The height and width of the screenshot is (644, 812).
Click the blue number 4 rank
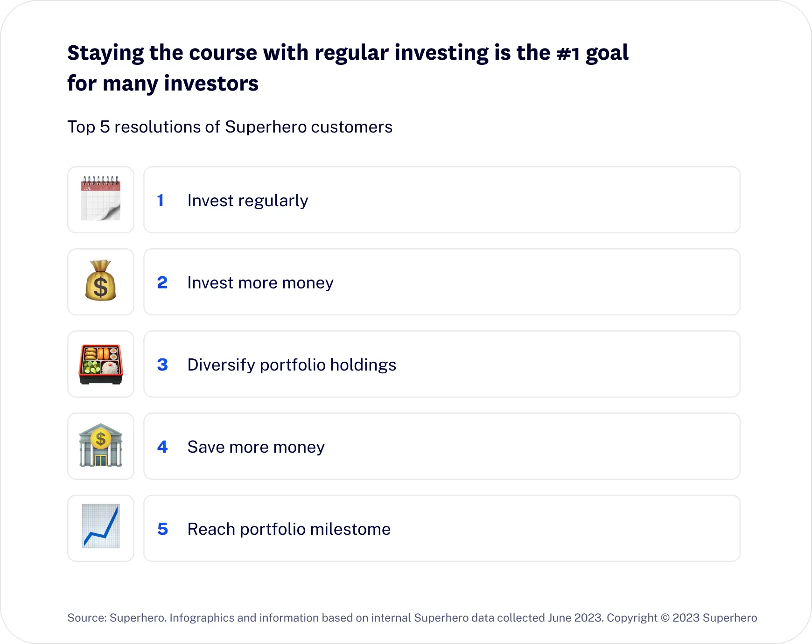pyautogui.click(x=162, y=447)
